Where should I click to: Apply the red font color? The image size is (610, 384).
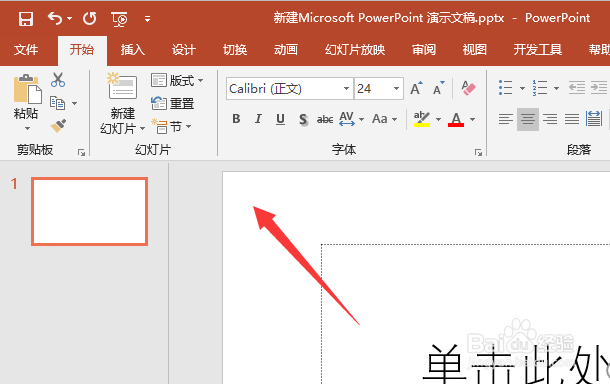(x=456, y=119)
